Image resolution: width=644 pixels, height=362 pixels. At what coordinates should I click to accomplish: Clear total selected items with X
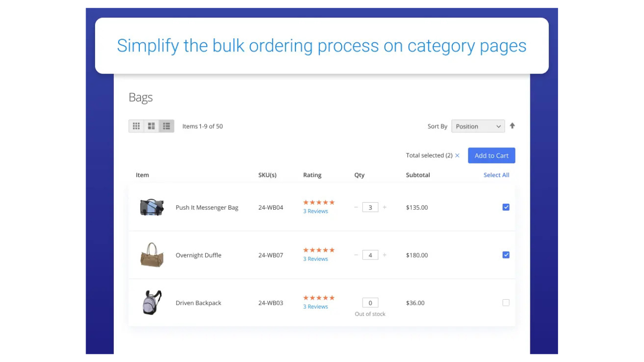click(x=457, y=155)
